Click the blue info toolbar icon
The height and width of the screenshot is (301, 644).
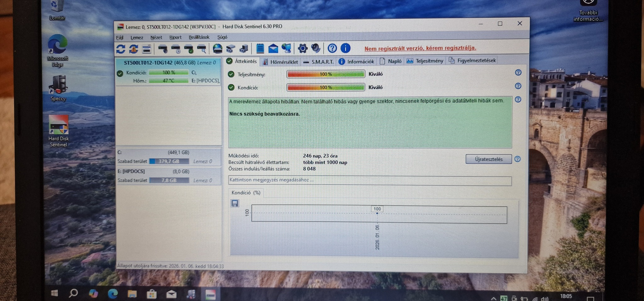coord(345,48)
